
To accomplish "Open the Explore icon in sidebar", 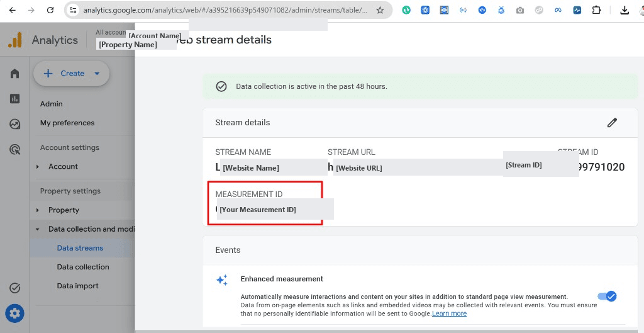I will 15,124.
